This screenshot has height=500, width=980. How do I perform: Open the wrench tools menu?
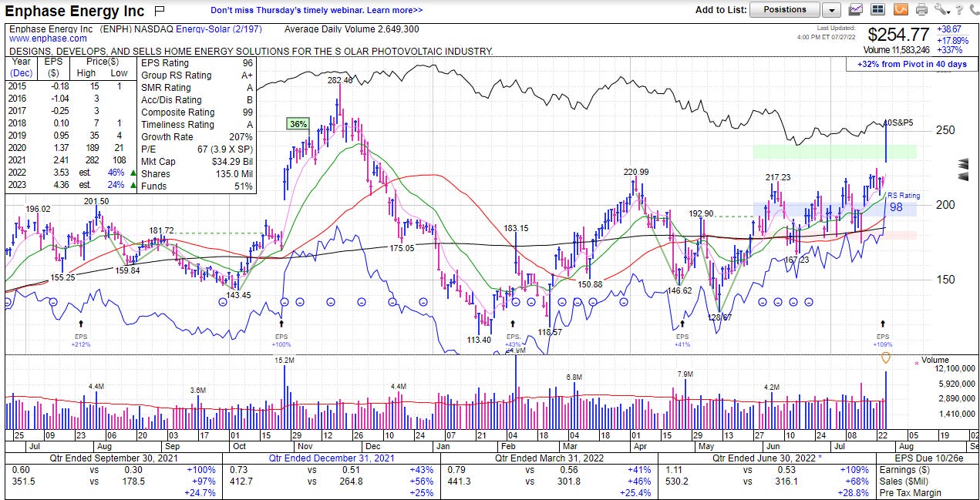[x=941, y=10]
